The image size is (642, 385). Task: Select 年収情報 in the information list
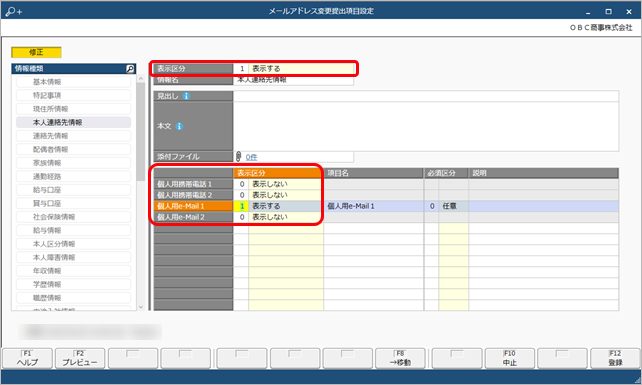[x=74, y=271]
